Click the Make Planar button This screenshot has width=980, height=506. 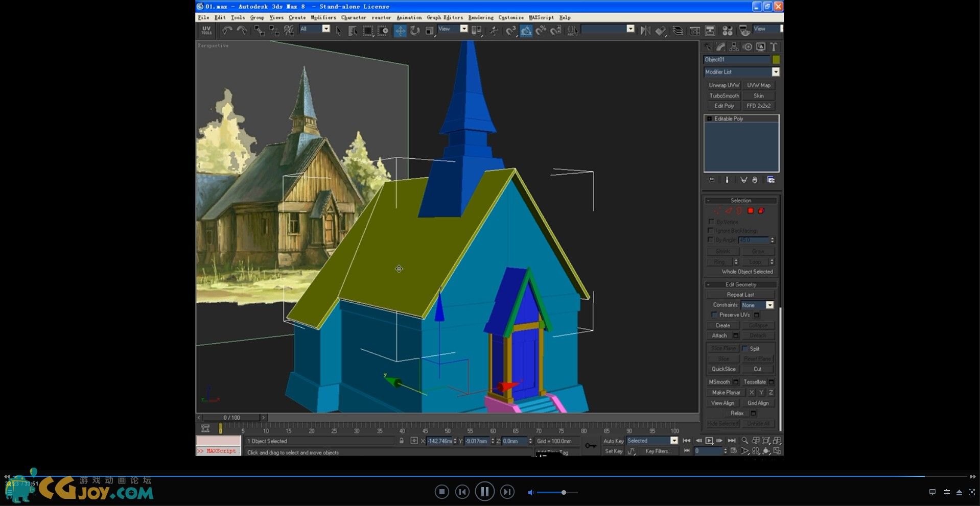pos(726,392)
